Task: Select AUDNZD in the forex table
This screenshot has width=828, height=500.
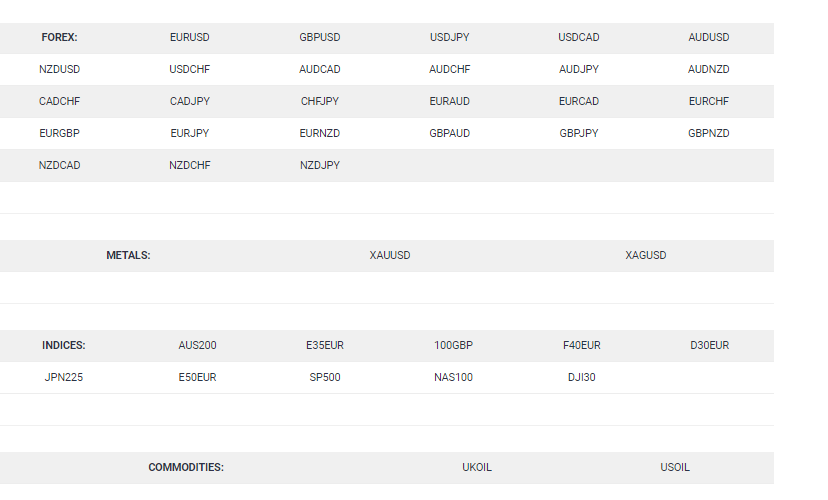Action: [709, 69]
